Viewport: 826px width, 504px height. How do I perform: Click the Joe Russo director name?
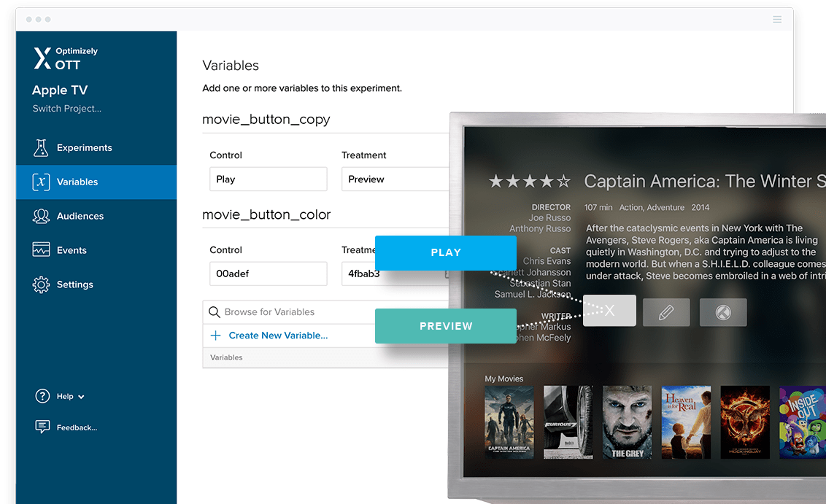[x=550, y=218]
